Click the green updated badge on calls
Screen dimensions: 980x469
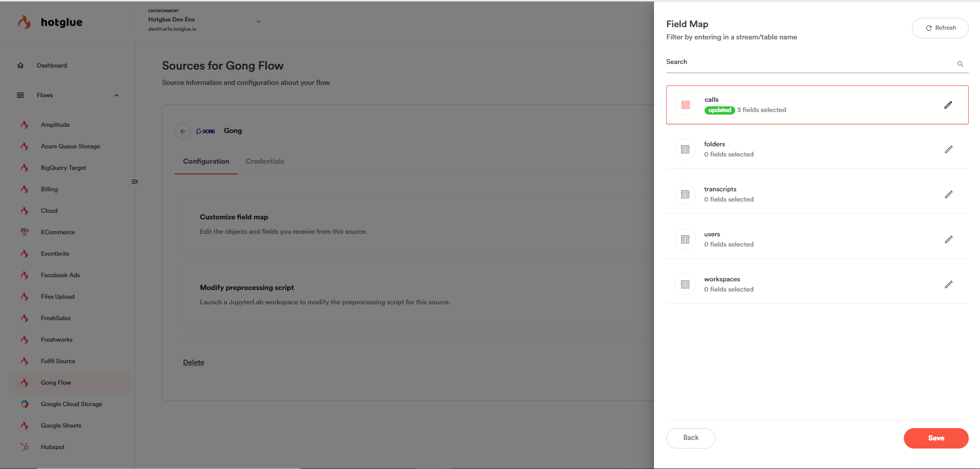click(719, 110)
